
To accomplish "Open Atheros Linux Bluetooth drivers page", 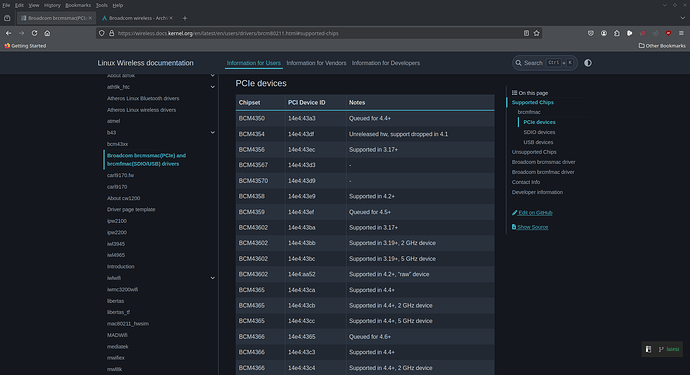I will tap(143, 99).
